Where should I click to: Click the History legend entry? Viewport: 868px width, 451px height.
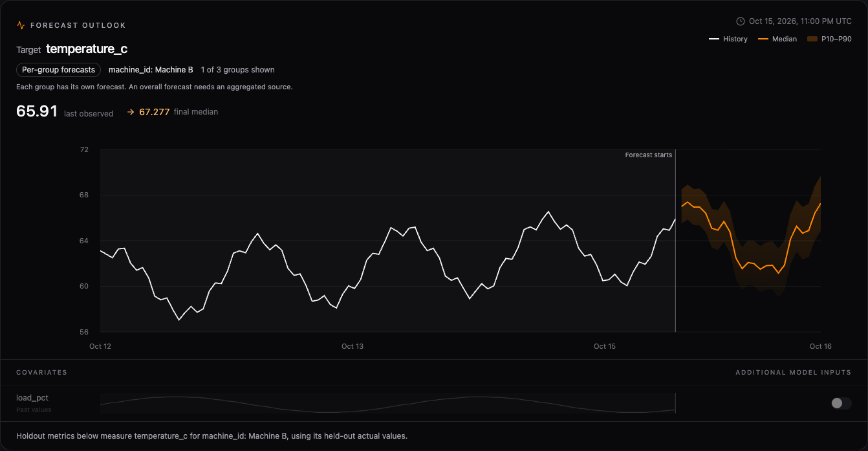click(728, 39)
